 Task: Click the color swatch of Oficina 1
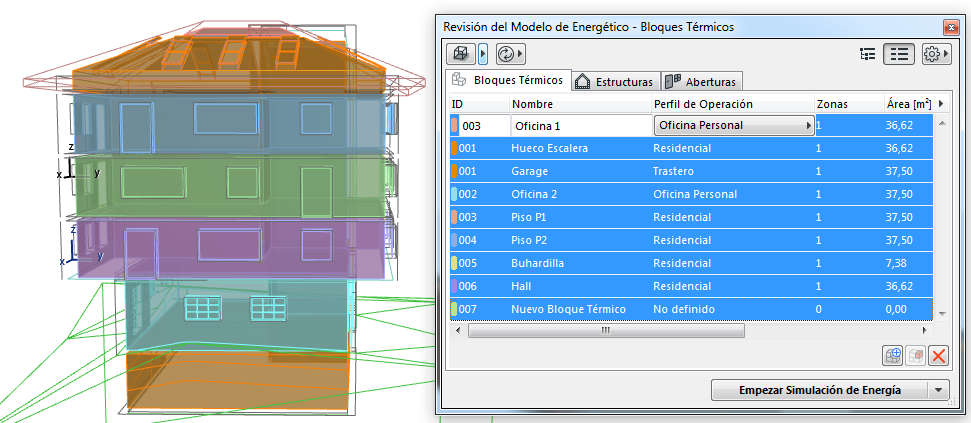[454, 126]
